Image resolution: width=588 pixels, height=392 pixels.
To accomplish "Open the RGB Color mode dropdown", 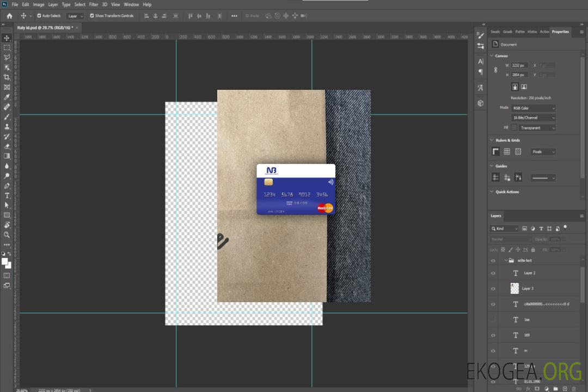I will (x=533, y=108).
